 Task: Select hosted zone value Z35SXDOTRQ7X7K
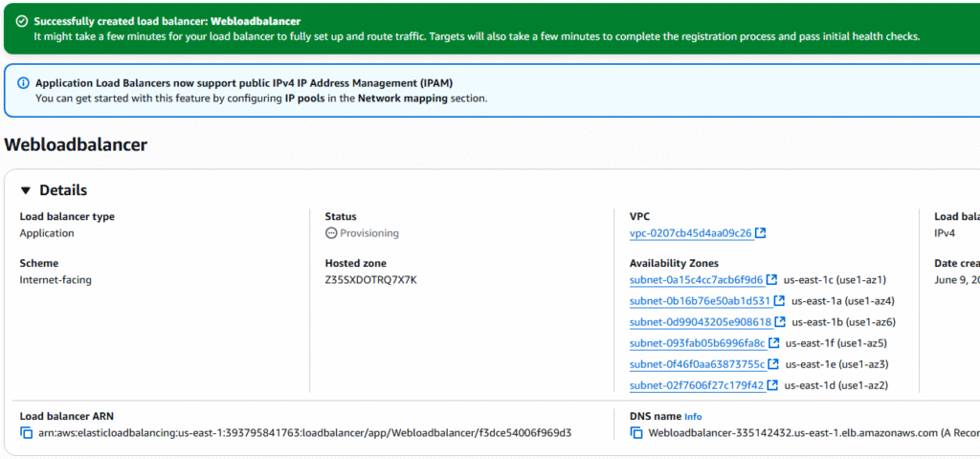(370, 280)
